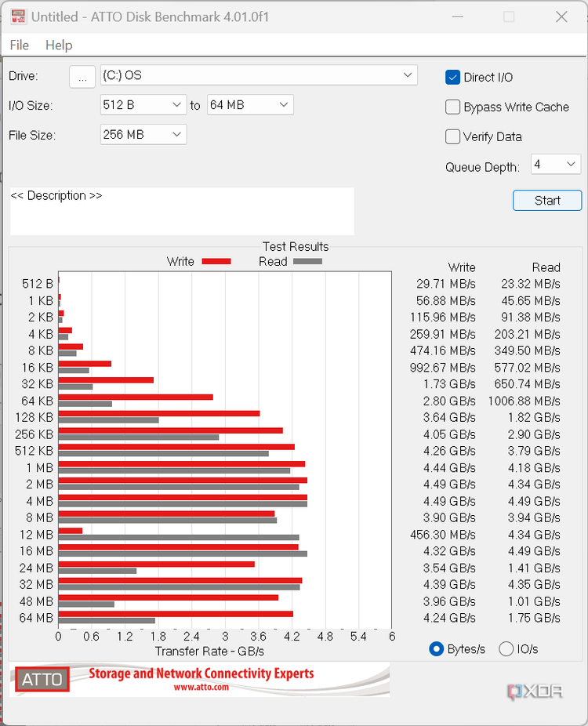Select the Bytes/s radio button

[436, 649]
